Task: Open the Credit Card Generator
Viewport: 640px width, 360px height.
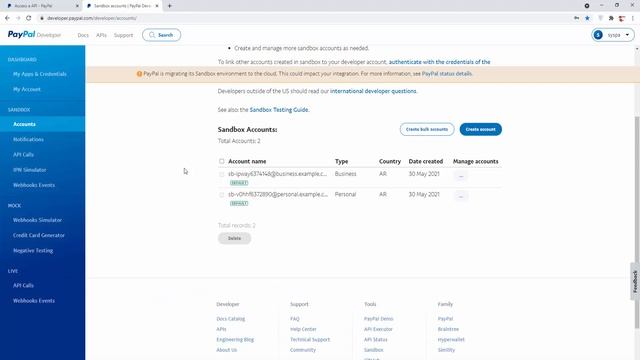Action: (39, 235)
